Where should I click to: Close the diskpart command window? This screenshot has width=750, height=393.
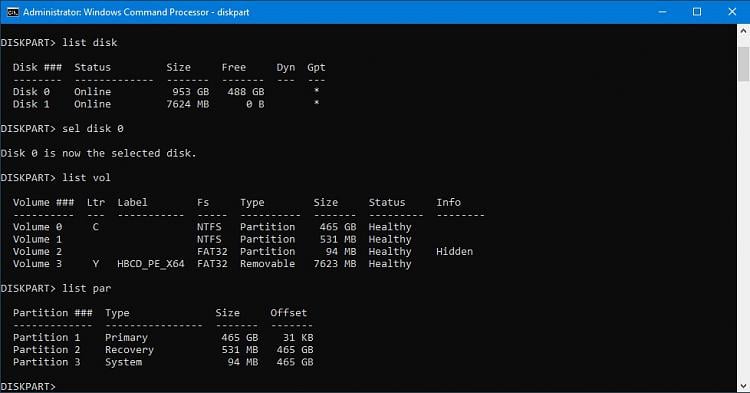tap(732, 12)
